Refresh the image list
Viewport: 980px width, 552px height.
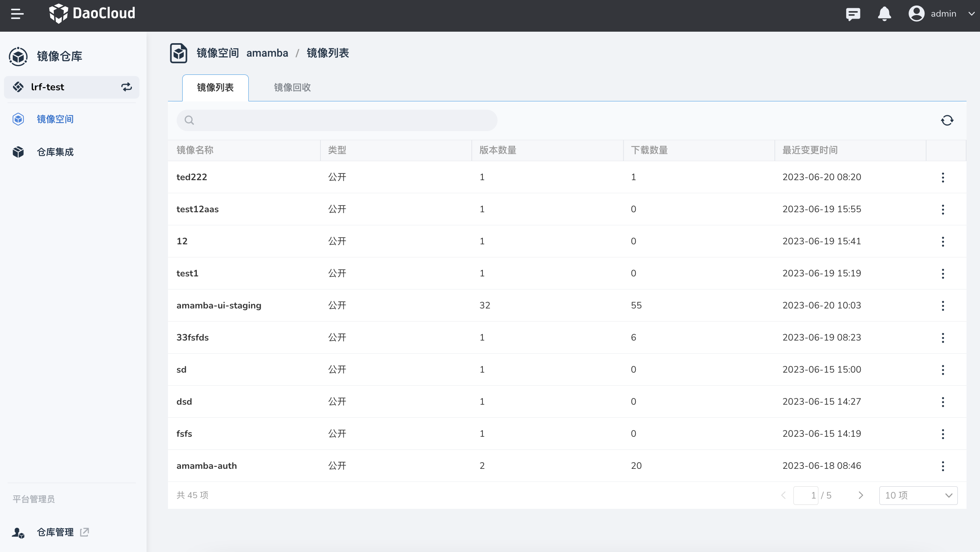(947, 120)
